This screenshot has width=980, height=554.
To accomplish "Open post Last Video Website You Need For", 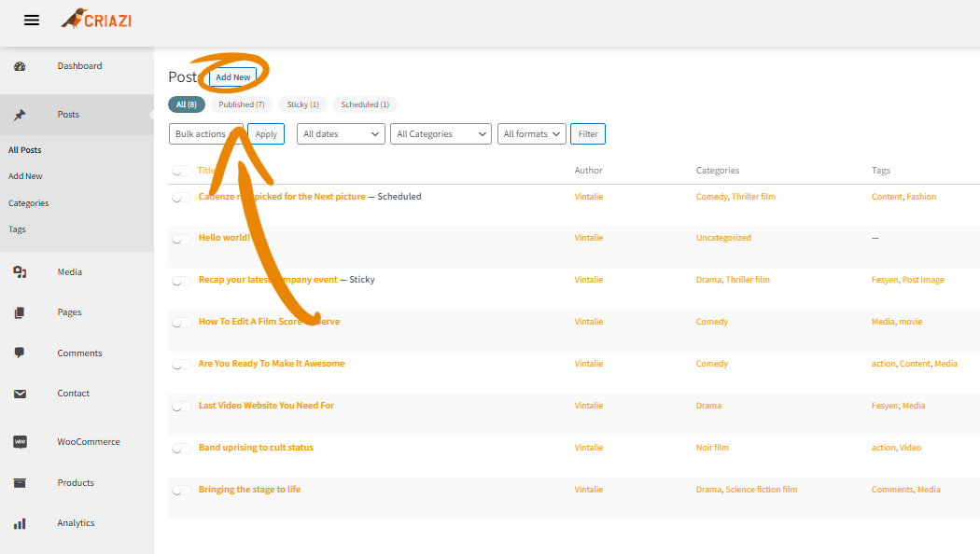I will point(266,406).
